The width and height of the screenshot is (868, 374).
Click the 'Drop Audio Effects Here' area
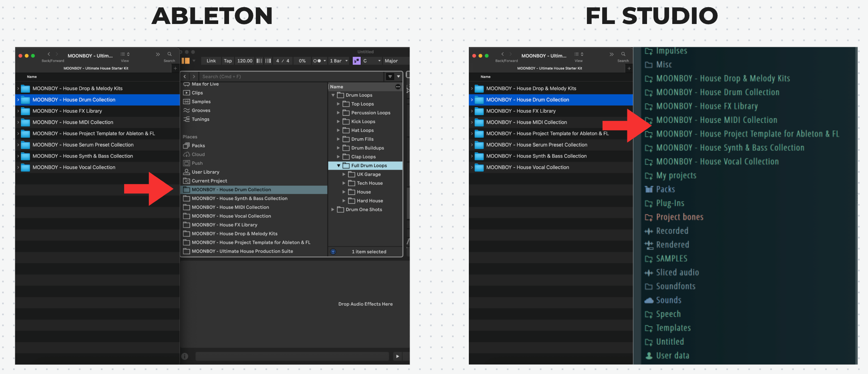tap(365, 304)
